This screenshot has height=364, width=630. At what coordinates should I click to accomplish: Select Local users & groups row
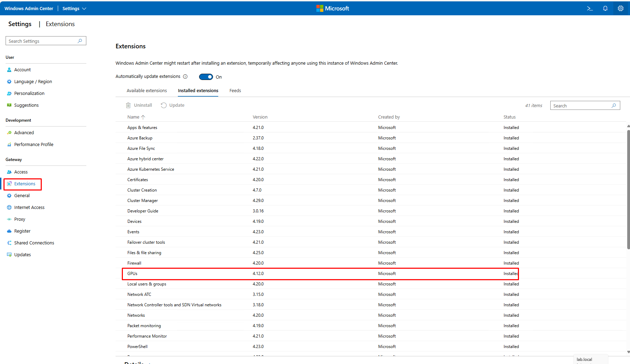[371, 284]
